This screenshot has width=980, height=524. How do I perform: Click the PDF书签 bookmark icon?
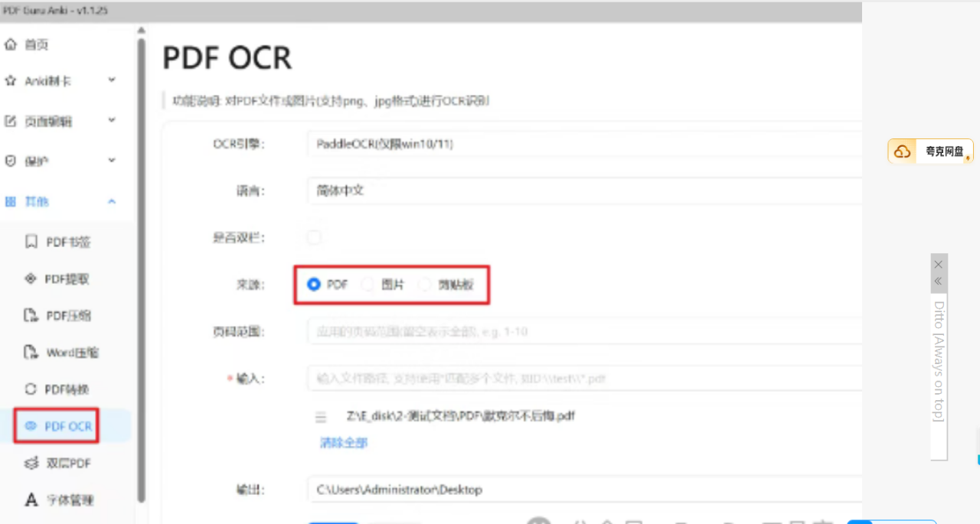31,242
